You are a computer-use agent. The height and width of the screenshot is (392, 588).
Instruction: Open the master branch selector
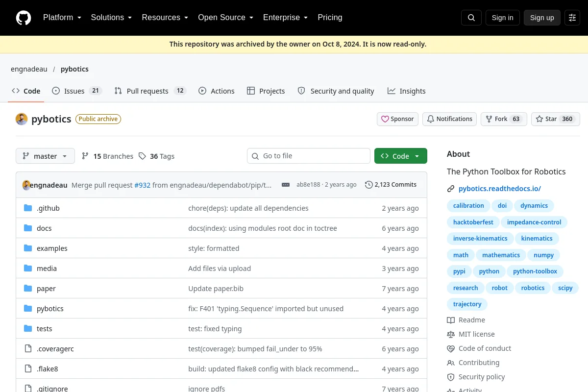click(45, 156)
